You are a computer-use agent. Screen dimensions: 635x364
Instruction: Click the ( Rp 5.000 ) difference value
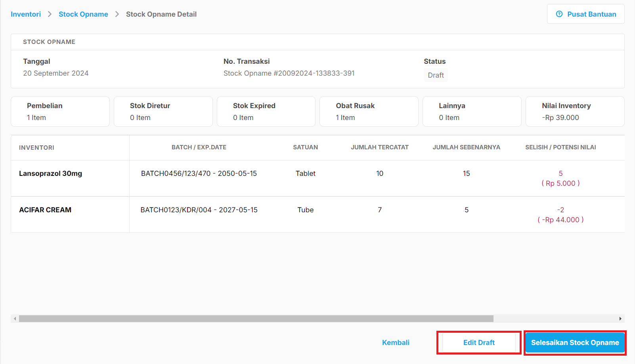pyautogui.click(x=560, y=183)
